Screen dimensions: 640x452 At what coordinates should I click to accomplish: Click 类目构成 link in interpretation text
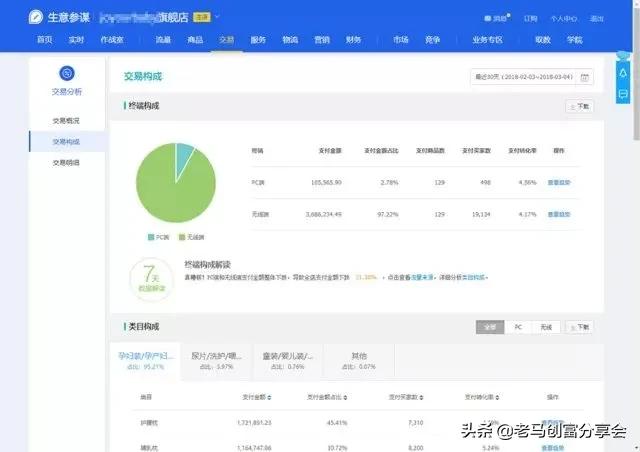474,277
